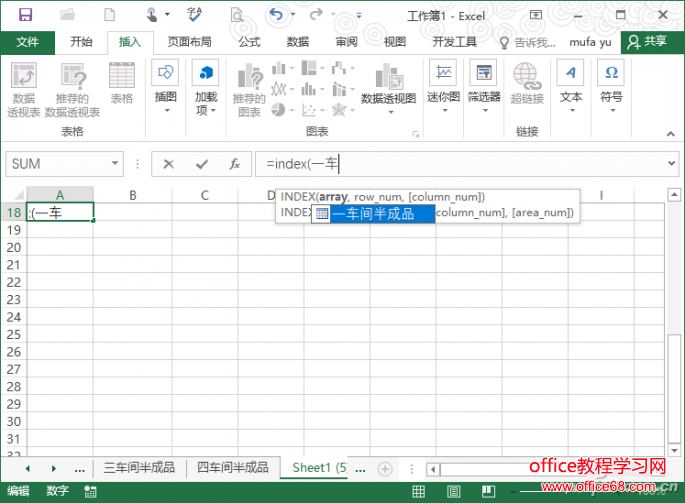Open the File (文件) tab
Screen dimensions: 685x503
point(28,42)
